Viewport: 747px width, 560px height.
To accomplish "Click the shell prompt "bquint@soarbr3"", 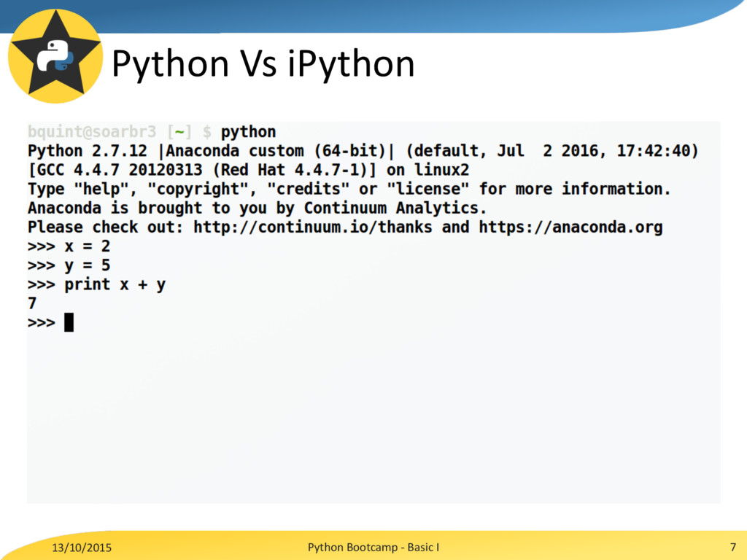I will [92, 131].
